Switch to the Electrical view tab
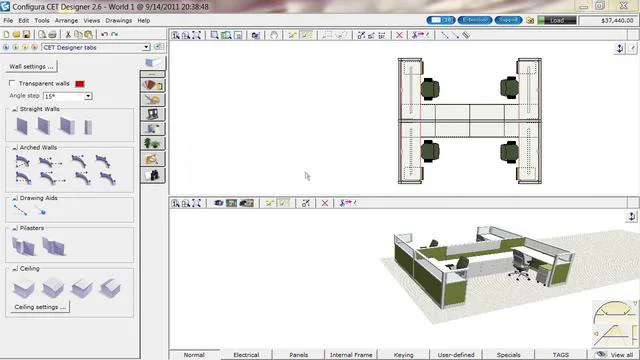 [246, 355]
